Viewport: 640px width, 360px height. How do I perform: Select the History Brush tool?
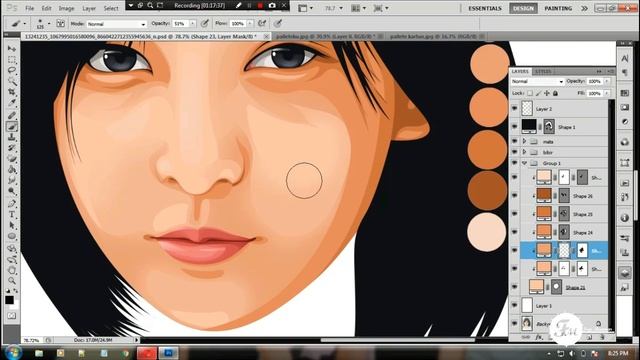click(12, 148)
